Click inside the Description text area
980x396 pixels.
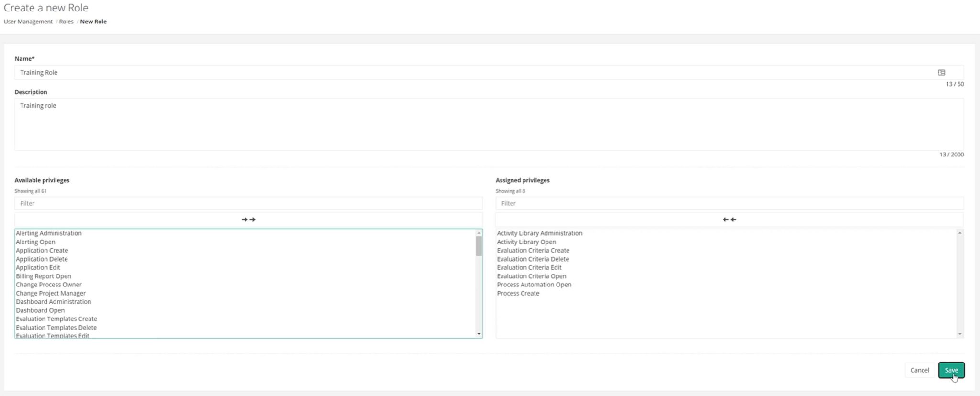pos(489,124)
